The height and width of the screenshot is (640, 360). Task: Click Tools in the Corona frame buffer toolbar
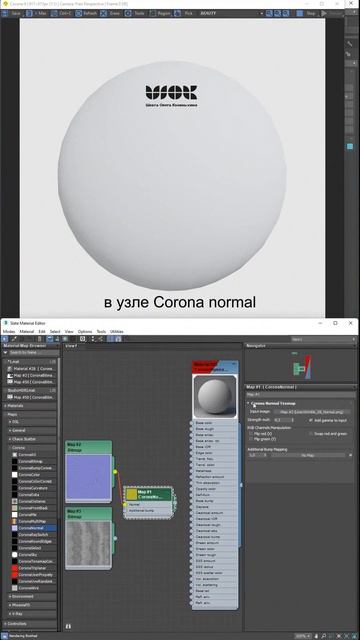point(135,13)
